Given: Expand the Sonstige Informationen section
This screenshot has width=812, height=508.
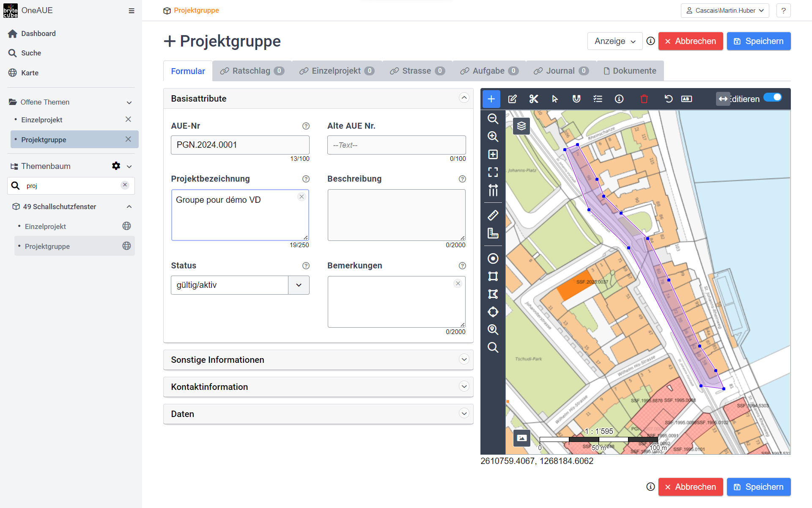Looking at the screenshot, I should pyautogui.click(x=464, y=359).
